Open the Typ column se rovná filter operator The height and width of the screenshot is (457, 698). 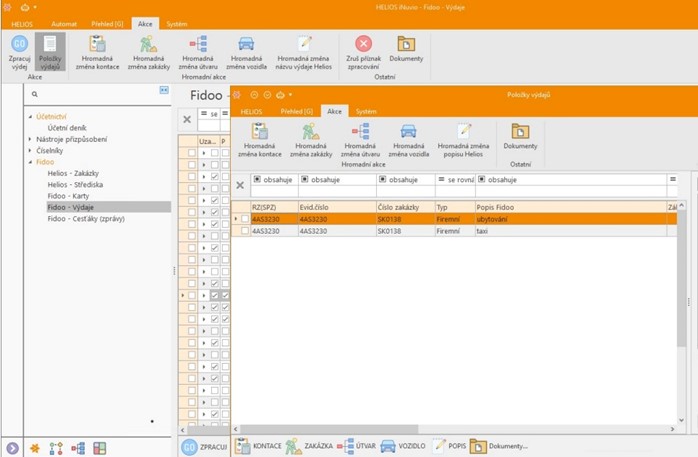coord(455,180)
